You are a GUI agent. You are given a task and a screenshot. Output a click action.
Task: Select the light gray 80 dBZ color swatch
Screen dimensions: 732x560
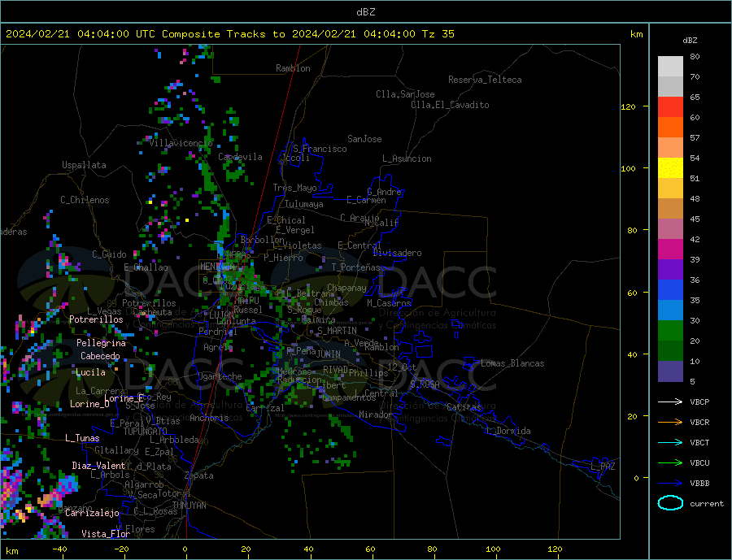[670, 67]
